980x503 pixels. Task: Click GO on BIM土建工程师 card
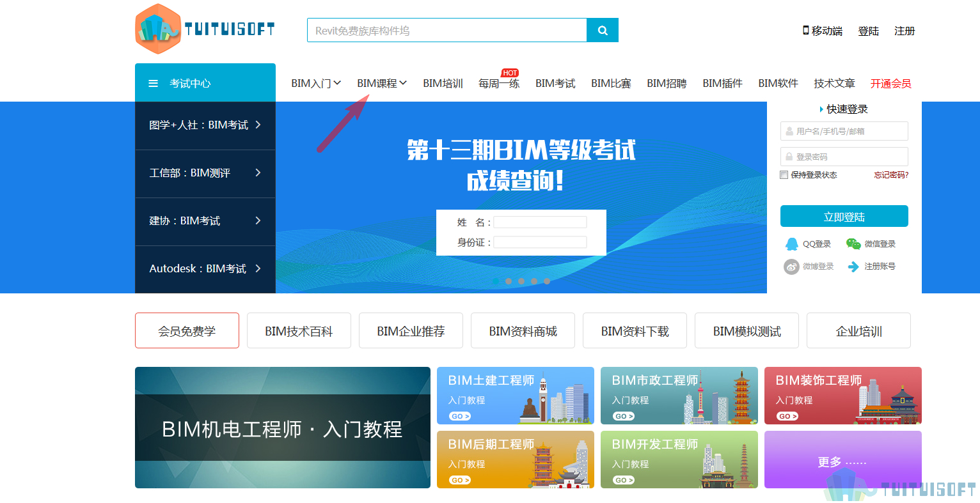(x=460, y=416)
